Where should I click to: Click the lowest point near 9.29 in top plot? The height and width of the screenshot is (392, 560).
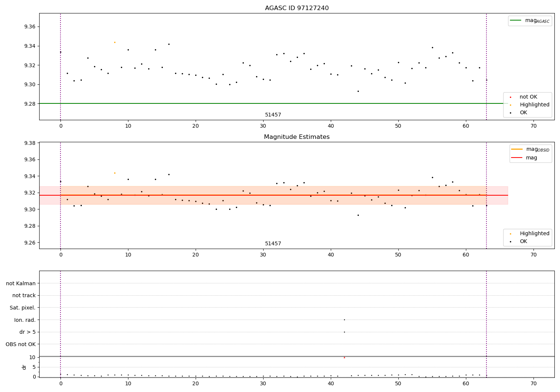click(x=358, y=91)
